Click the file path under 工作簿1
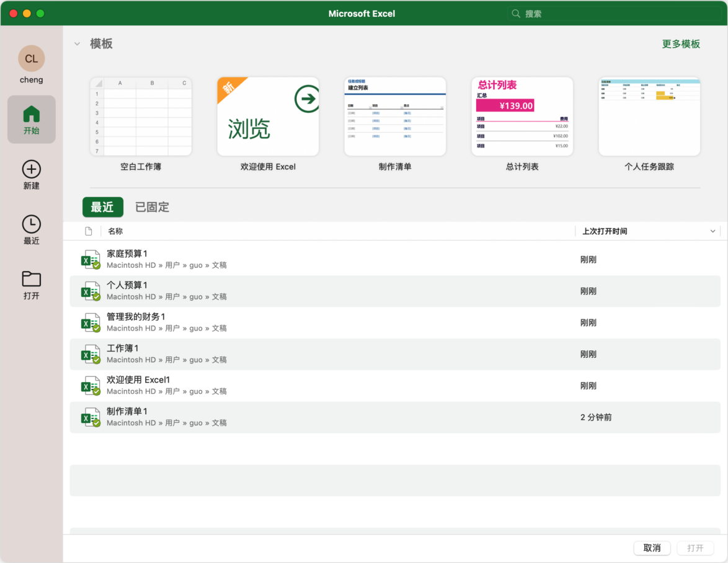The height and width of the screenshot is (563, 728). (x=167, y=360)
